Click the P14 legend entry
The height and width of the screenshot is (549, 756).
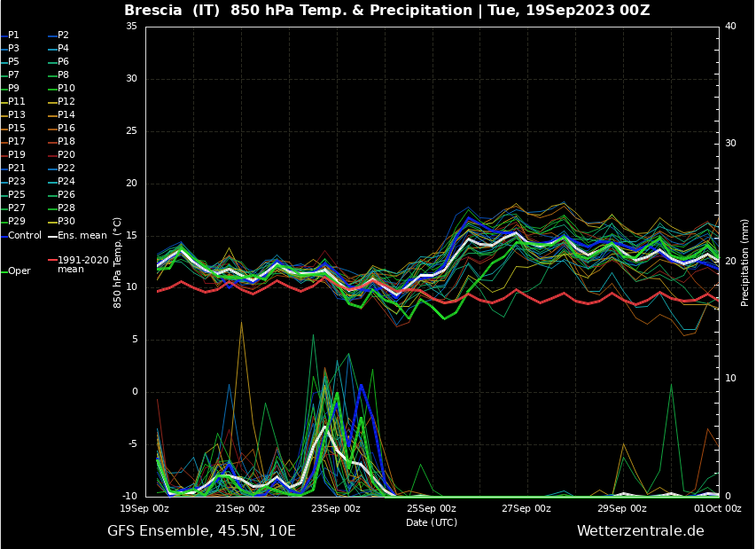[62, 114]
